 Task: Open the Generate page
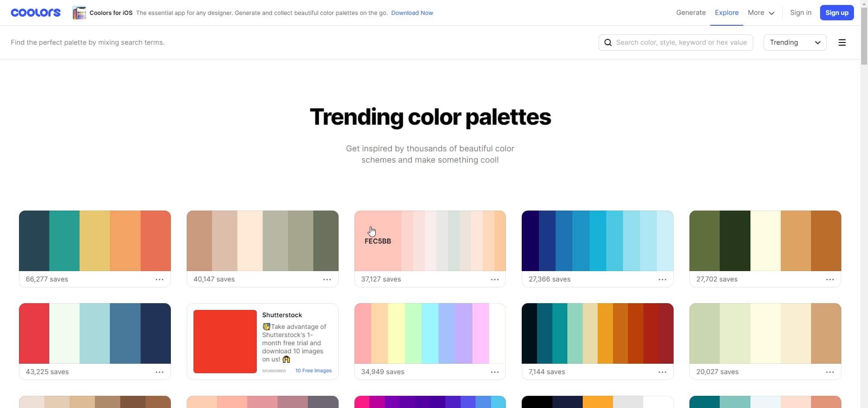click(x=691, y=12)
